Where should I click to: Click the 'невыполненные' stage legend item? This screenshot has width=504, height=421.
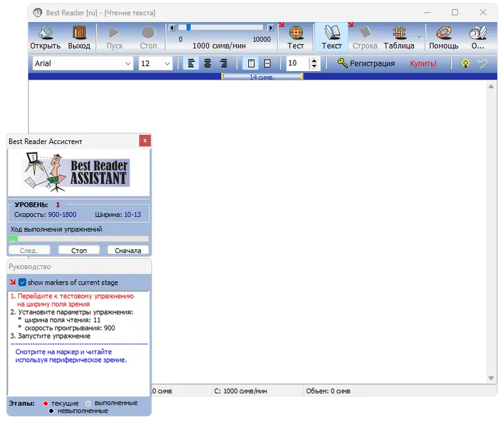(x=79, y=411)
